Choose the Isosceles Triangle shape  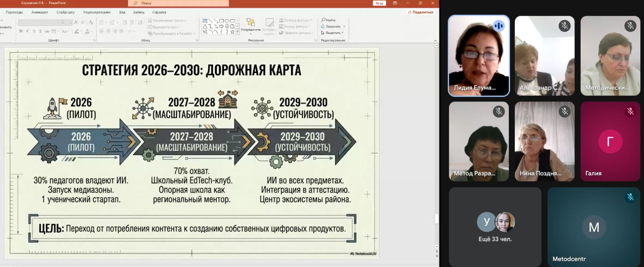[205, 26]
